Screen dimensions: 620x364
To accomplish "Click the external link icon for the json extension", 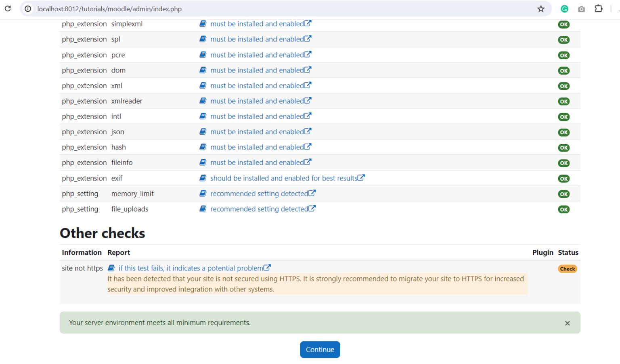I will pyautogui.click(x=308, y=131).
